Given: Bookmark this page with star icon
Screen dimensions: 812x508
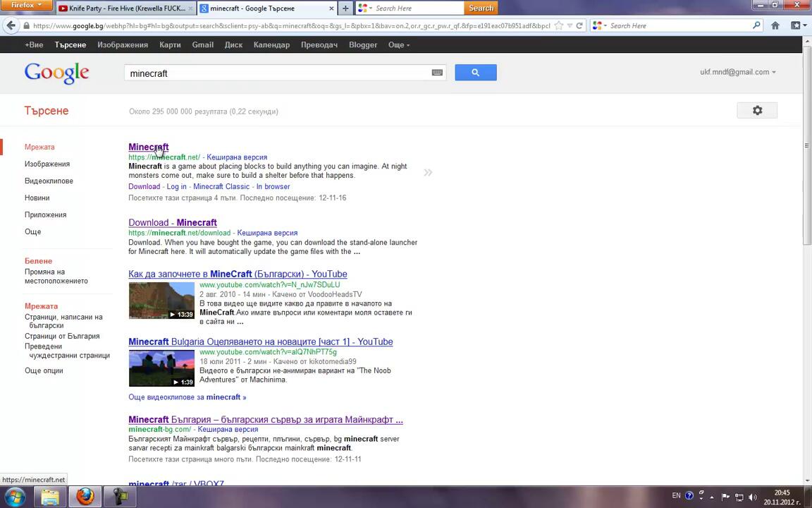Looking at the screenshot, I should pos(559,25).
